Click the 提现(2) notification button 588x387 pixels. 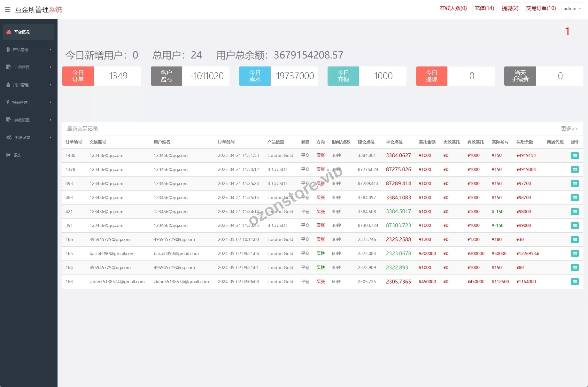coord(510,8)
